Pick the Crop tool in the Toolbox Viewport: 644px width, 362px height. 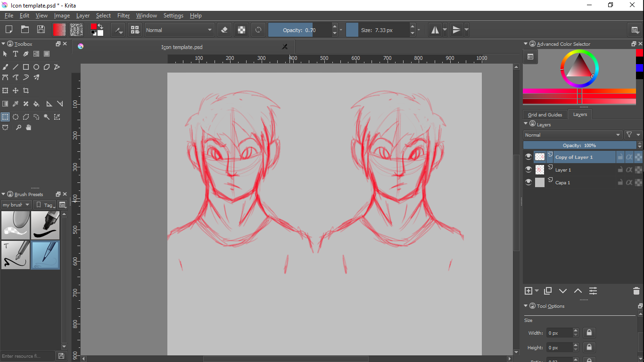pos(26,90)
